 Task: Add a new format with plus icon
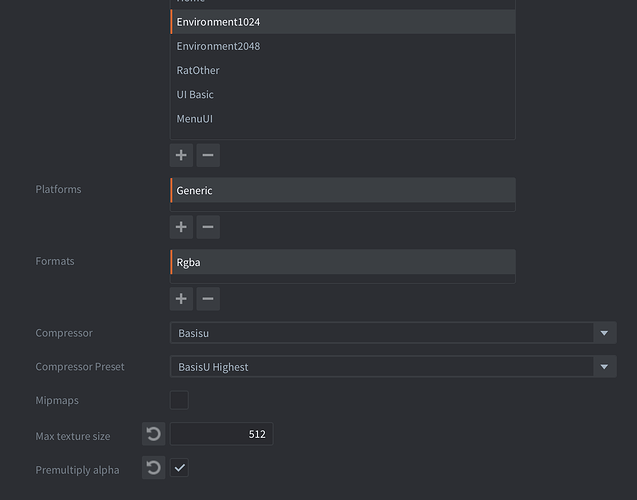coord(181,299)
